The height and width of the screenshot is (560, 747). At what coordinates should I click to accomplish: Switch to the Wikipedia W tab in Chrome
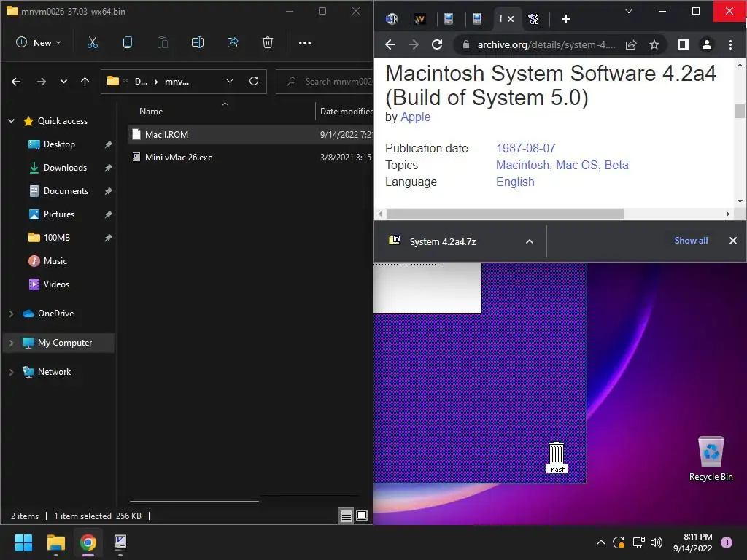coord(419,19)
